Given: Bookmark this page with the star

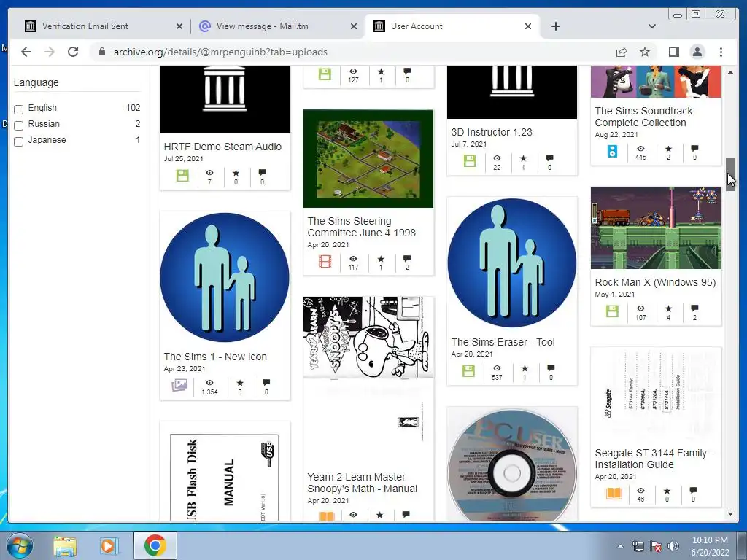Looking at the screenshot, I should 645,52.
